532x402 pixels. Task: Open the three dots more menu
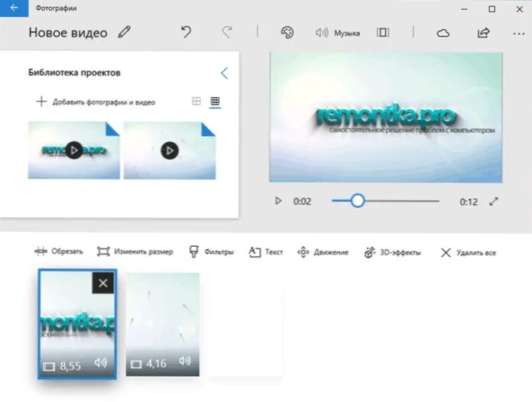(519, 34)
